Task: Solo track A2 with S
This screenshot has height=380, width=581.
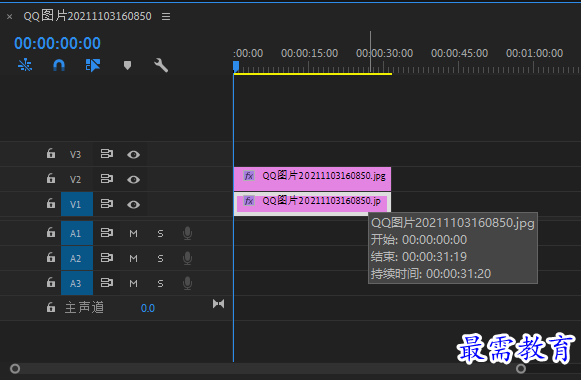Action: coord(160,259)
